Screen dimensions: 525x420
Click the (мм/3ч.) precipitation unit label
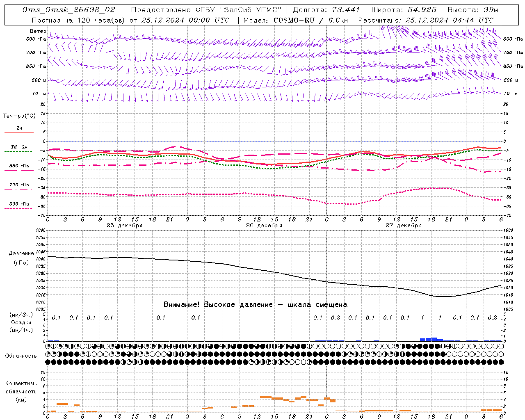pyautogui.click(x=21, y=315)
